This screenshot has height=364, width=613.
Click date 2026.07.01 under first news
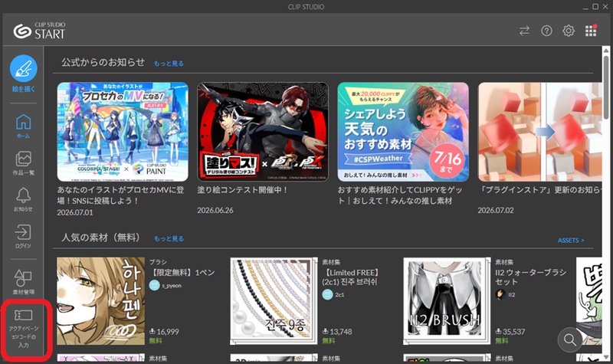(75, 213)
